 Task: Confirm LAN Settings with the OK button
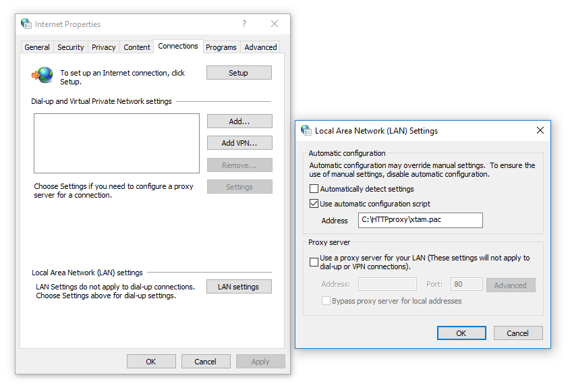461,333
